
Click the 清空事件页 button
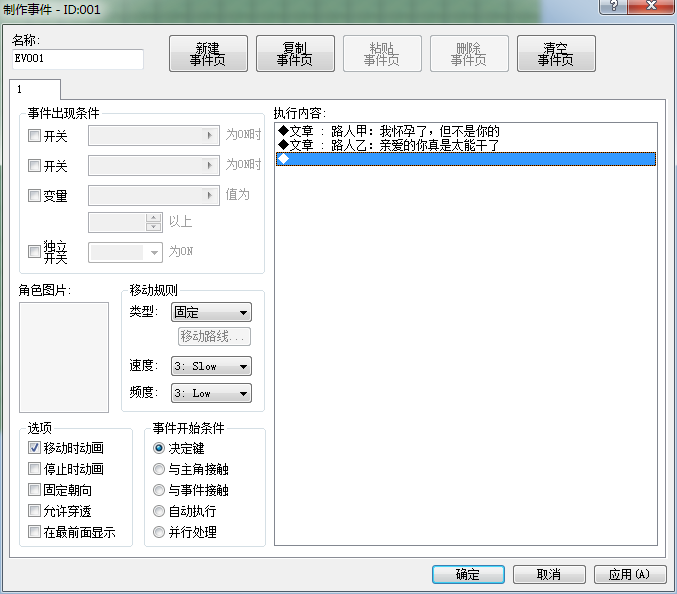(x=556, y=54)
